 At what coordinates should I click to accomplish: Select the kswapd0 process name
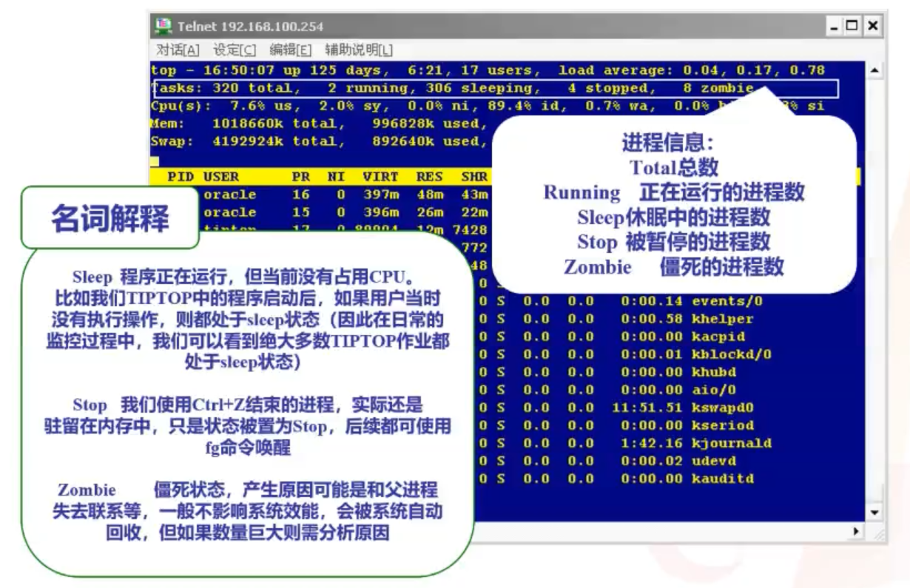click(x=723, y=408)
